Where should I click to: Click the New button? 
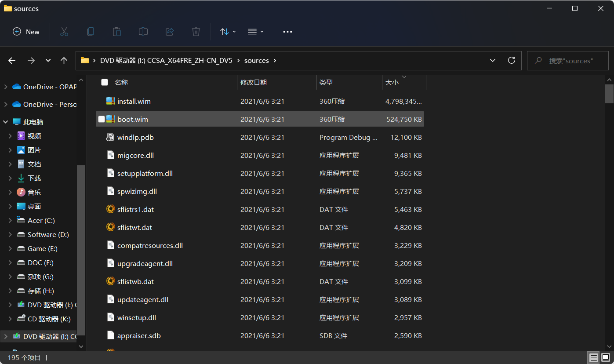coord(26,32)
